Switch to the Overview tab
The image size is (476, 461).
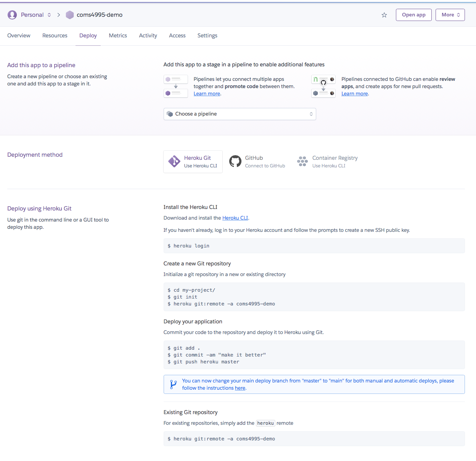[19, 35]
